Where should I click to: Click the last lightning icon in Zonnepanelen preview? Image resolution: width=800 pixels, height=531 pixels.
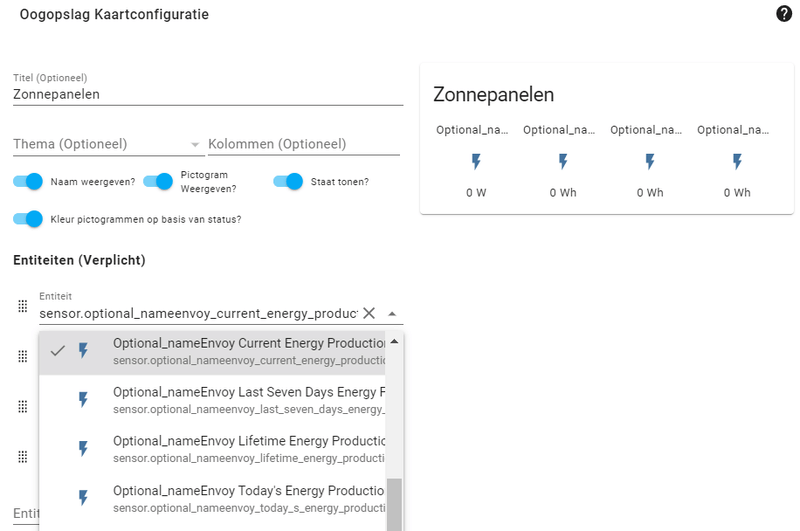coord(737,162)
